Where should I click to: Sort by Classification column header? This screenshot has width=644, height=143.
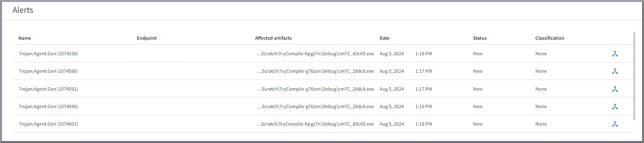pyautogui.click(x=549, y=38)
